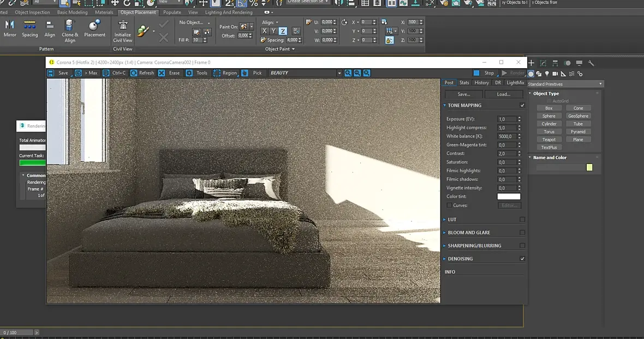Select the Region render tool
This screenshot has height=339, width=644.
click(x=217, y=73)
